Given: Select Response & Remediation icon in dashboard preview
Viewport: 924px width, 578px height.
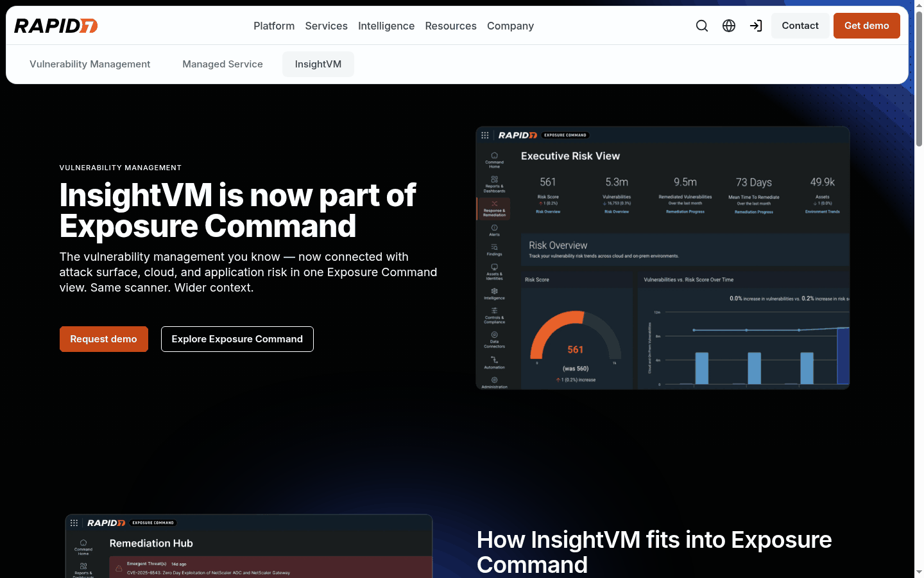Looking at the screenshot, I should click(x=494, y=204).
